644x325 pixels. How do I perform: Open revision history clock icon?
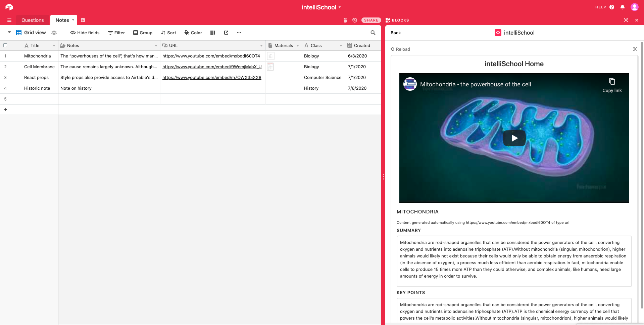pyautogui.click(x=354, y=20)
